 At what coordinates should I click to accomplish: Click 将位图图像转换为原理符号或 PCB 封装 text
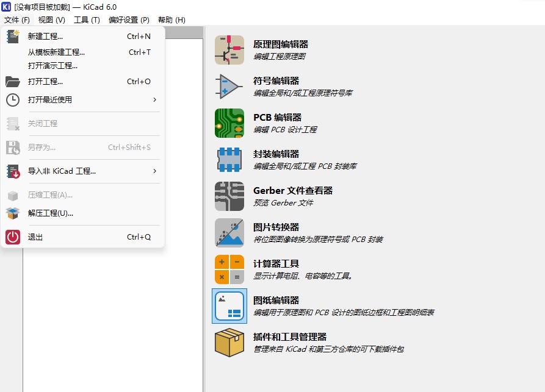point(318,240)
